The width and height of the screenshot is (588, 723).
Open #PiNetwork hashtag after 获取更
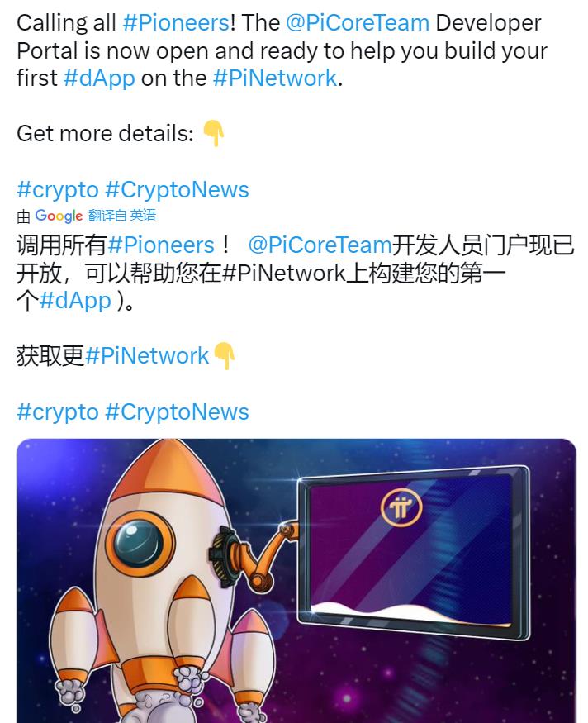click(147, 356)
